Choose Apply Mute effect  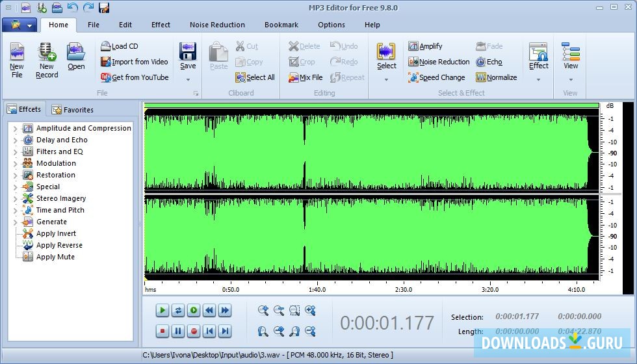[55, 257]
